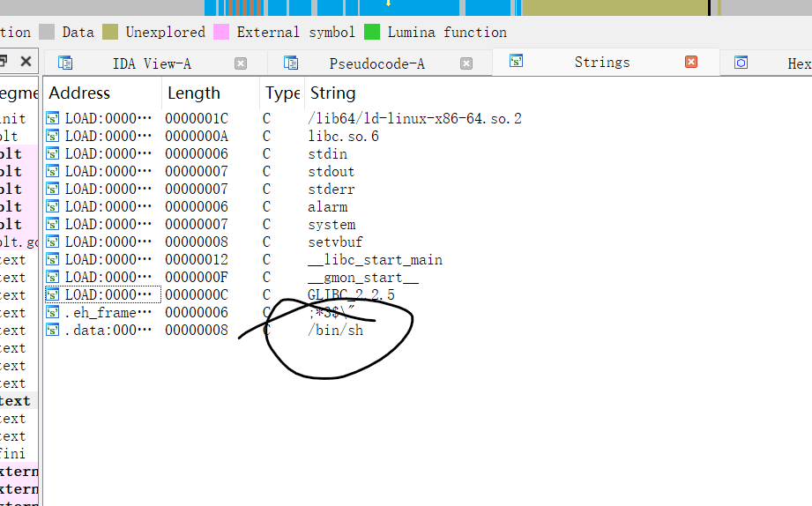Click the Strings tab icon
Screen dimensions: 812x506
[517, 62]
